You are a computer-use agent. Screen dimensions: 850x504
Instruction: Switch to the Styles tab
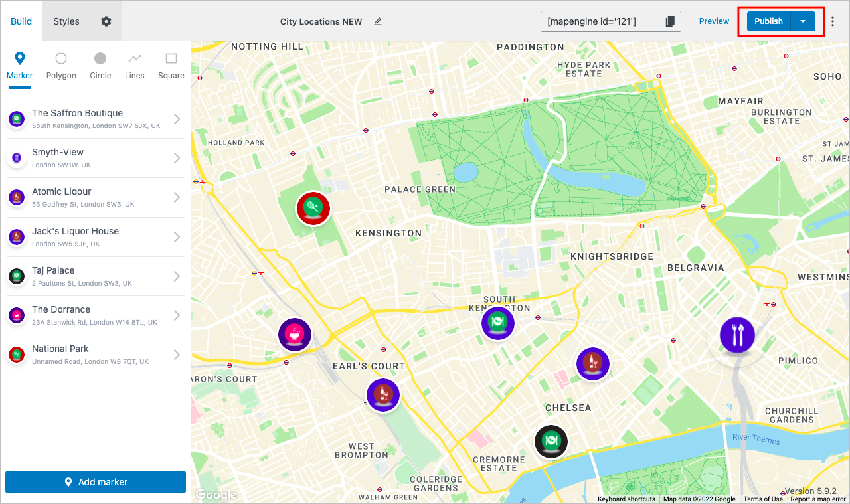tap(66, 21)
